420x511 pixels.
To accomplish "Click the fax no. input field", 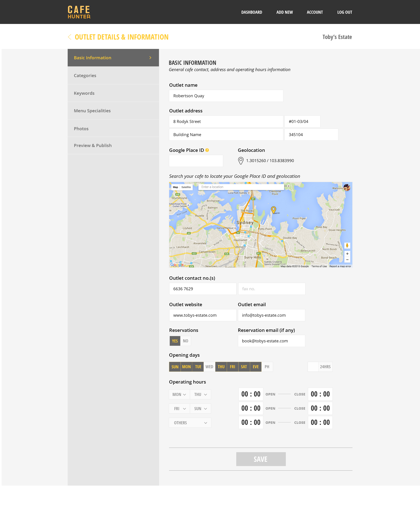I will pyautogui.click(x=271, y=289).
